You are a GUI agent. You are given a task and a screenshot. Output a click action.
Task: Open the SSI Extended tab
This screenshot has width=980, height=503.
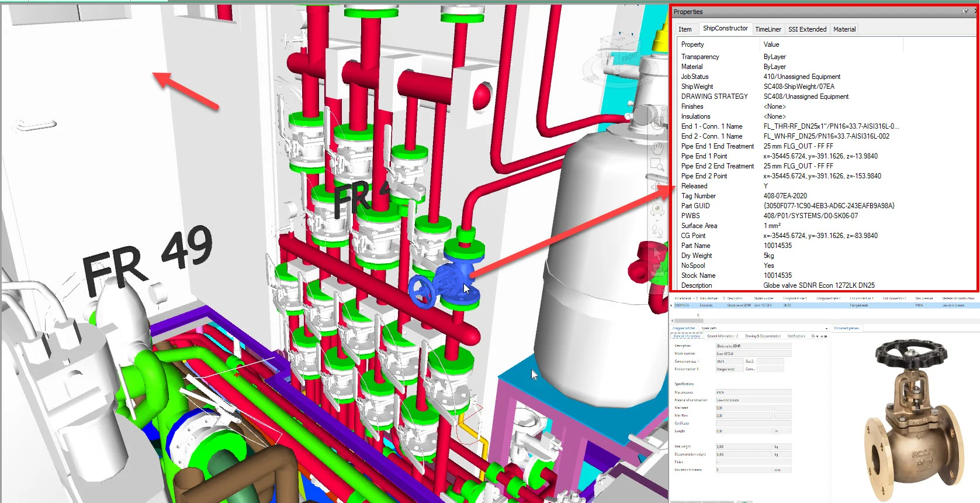click(x=807, y=29)
